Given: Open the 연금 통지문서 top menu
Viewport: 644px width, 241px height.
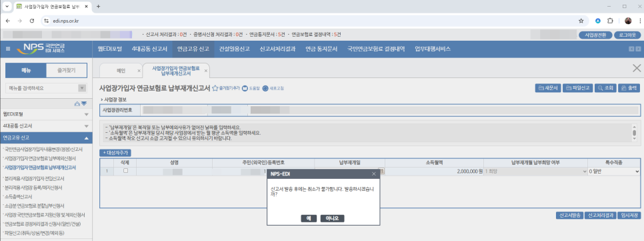Looking at the screenshot, I should click(x=321, y=49).
